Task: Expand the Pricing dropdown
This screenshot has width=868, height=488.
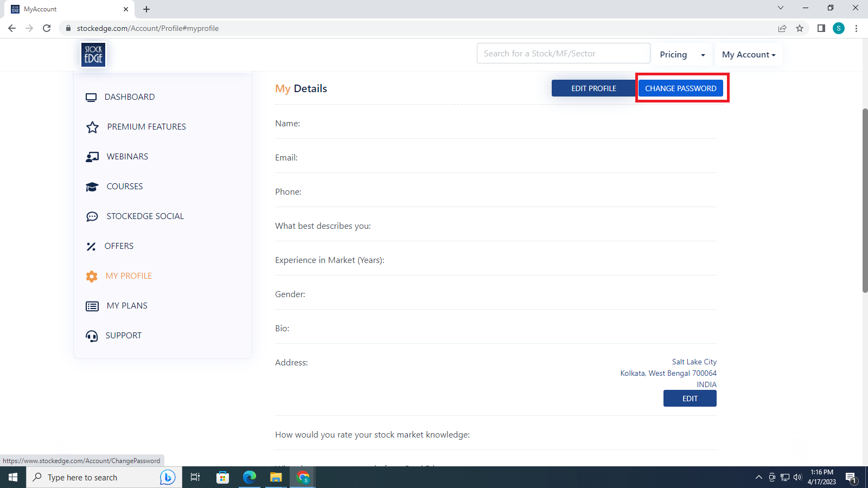Action: click(x=682, y=55)
